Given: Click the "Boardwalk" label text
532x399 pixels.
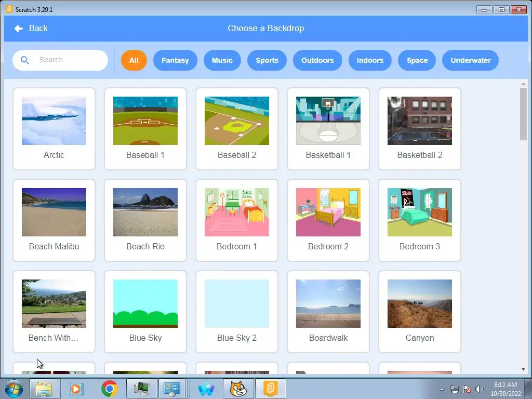Looking at the screenshot, I should [328, 338].
